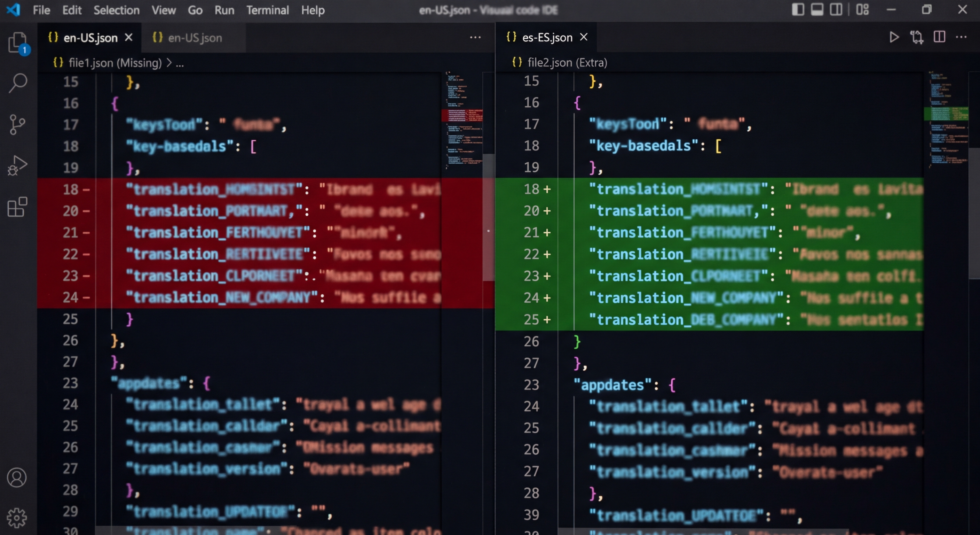Toggle the primary side bar layout

tap(798, 9)
